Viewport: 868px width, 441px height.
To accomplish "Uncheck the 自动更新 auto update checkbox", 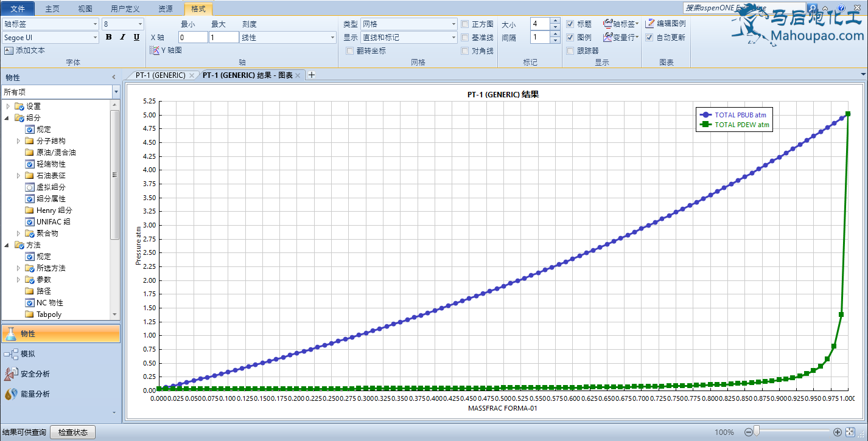I will 649,38.
